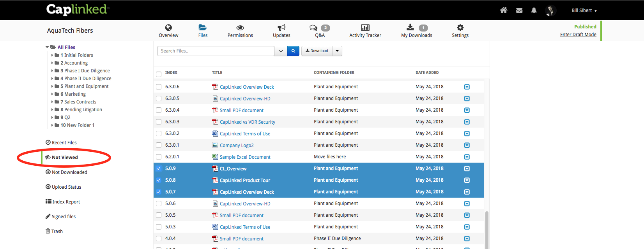Open the Not Downloaded filter

point(66,172)
